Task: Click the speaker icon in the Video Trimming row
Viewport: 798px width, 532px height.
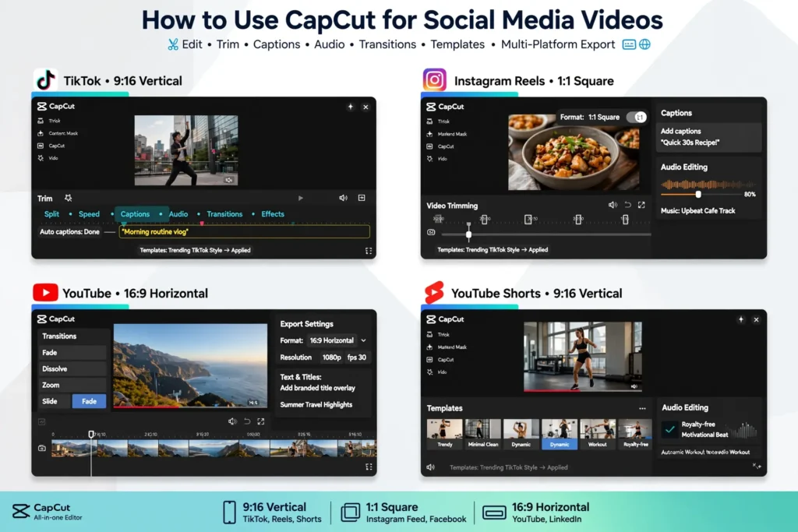Action: point(613,205)
